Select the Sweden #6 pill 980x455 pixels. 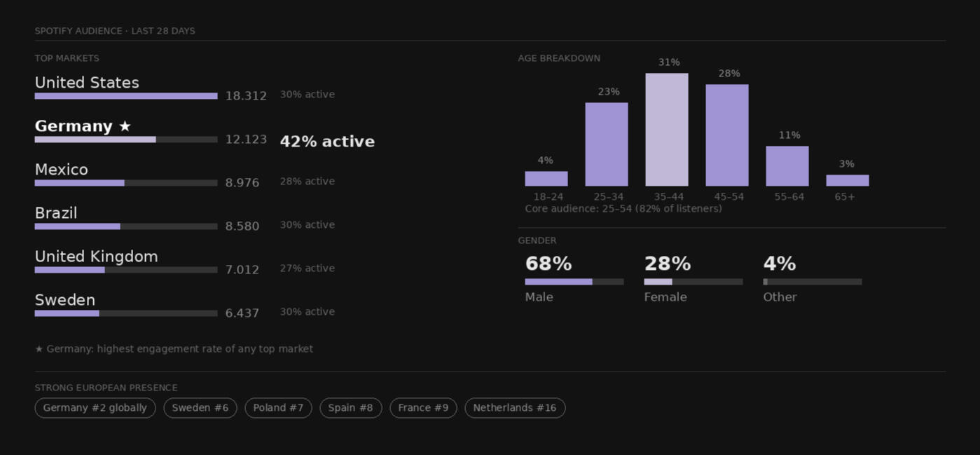[x=200, y=408]
